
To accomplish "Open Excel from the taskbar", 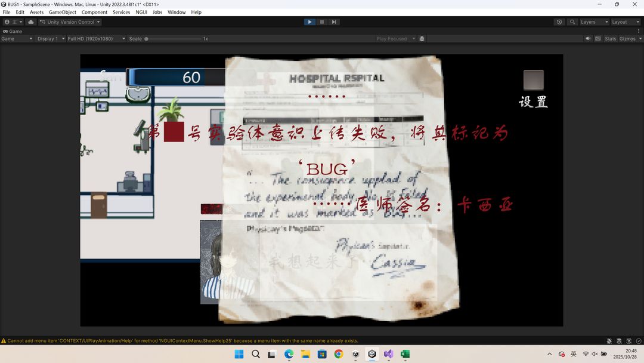I will (x=405, y=354).
